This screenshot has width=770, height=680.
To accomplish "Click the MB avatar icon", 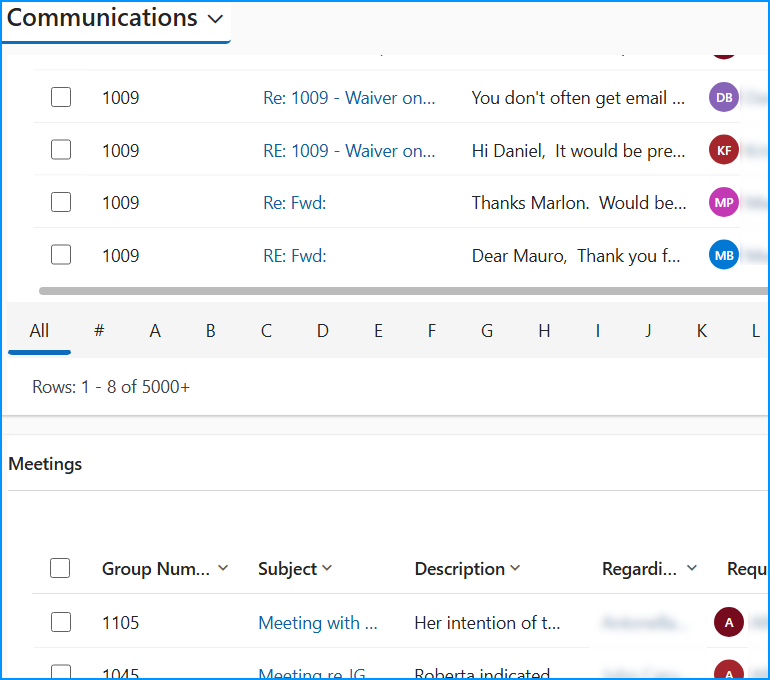I will 724,255.
